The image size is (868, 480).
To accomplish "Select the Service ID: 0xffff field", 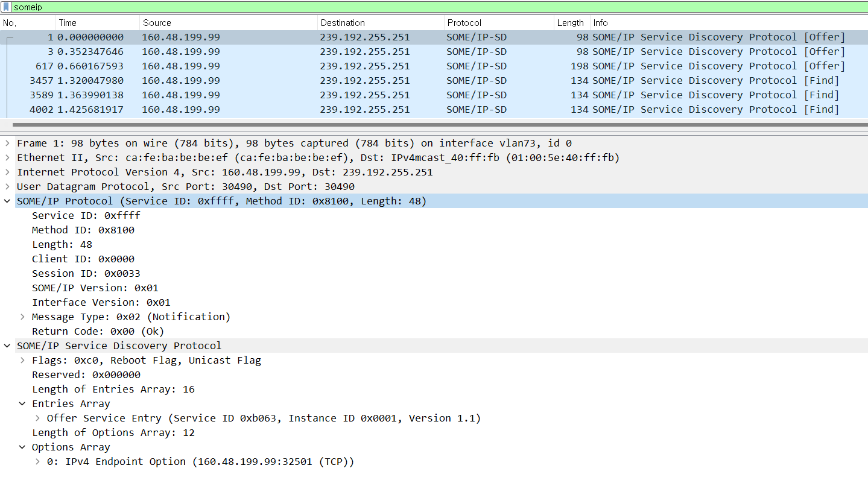I will 86,216.
